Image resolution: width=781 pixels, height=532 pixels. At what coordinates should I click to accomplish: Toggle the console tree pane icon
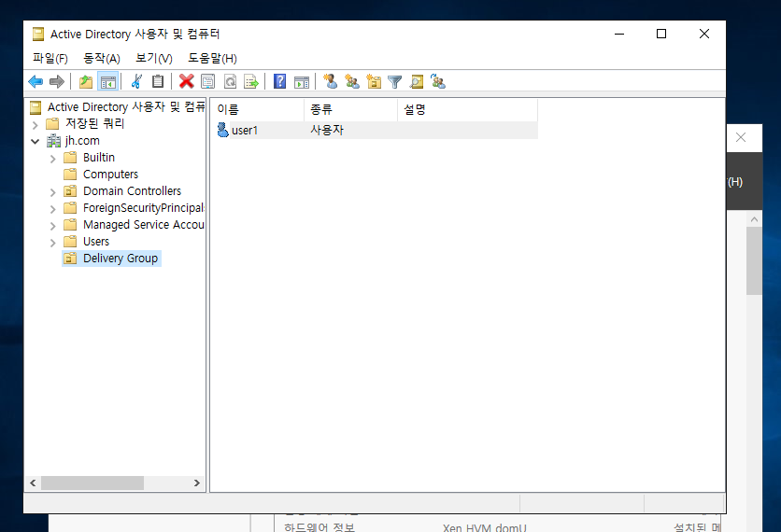tap(108, 81)
